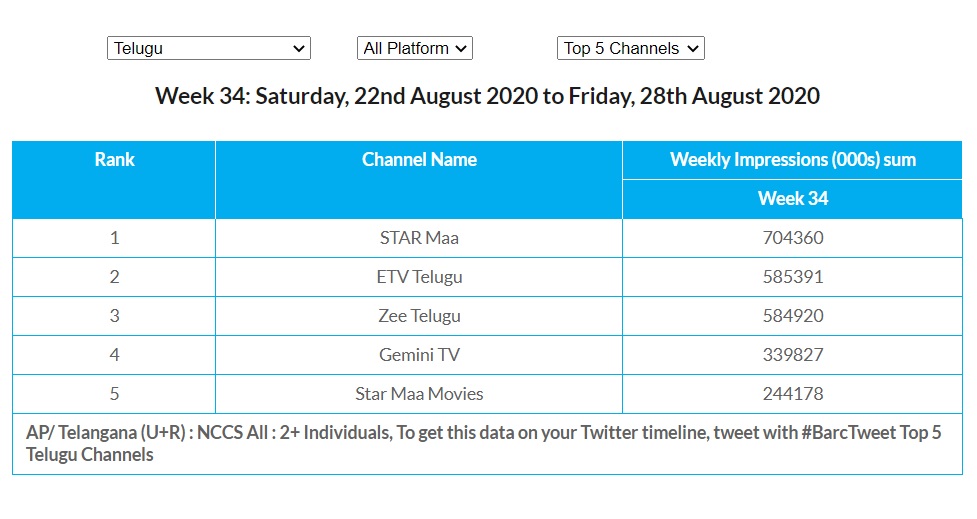Click the 584920 impressions value
Viewport: 977px width, 519px height.
point(792,316)
